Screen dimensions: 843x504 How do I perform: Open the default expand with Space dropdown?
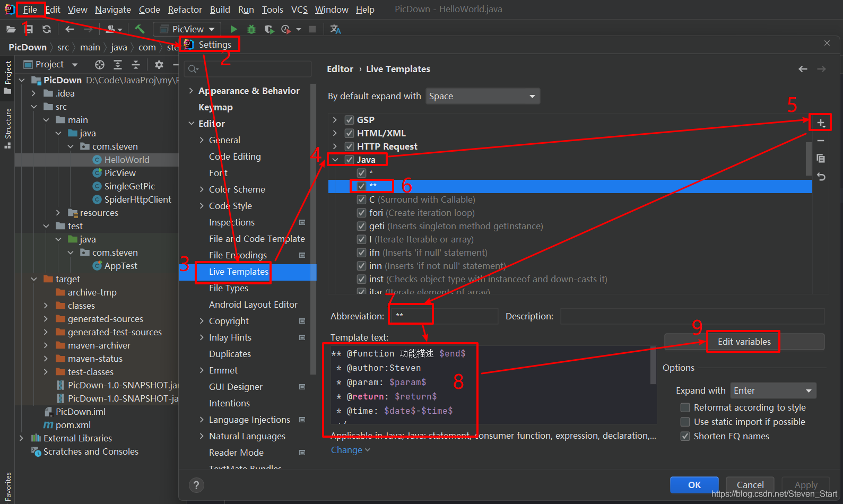483,96
